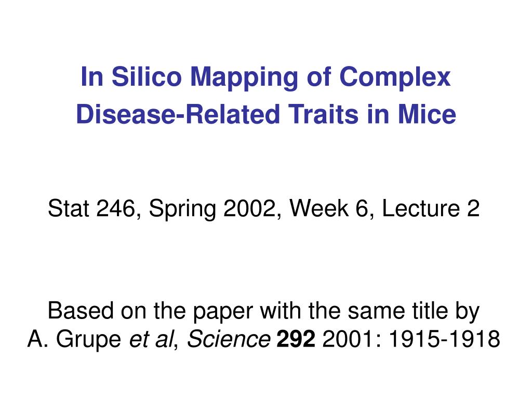Select the word 'Silico' in the title
The width and height of the screenshot is (532, 399).
[147, 76]
